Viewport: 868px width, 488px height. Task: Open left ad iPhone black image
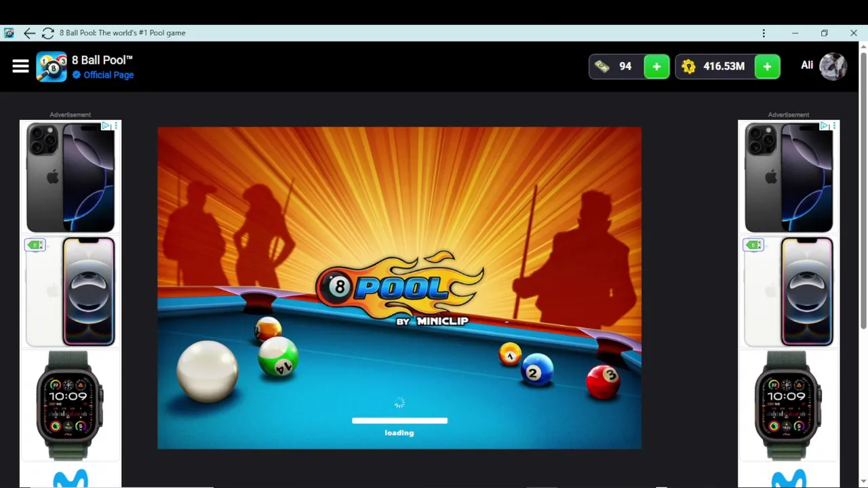click(x=71, y=178)
